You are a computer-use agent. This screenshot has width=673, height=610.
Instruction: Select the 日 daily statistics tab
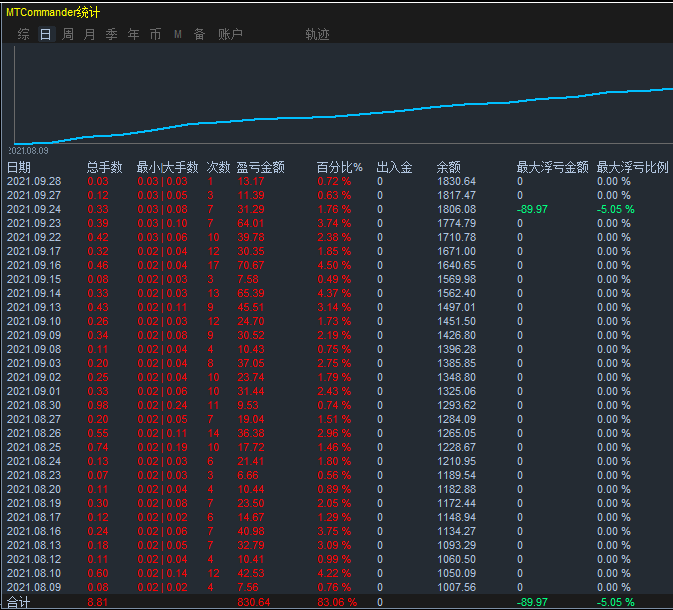pos(45,34)
